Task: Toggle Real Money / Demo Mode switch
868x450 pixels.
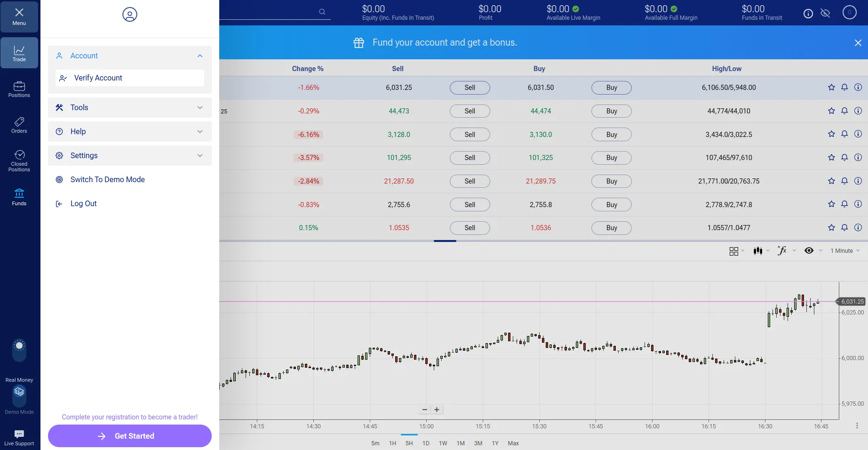Action: click(19, 396)
